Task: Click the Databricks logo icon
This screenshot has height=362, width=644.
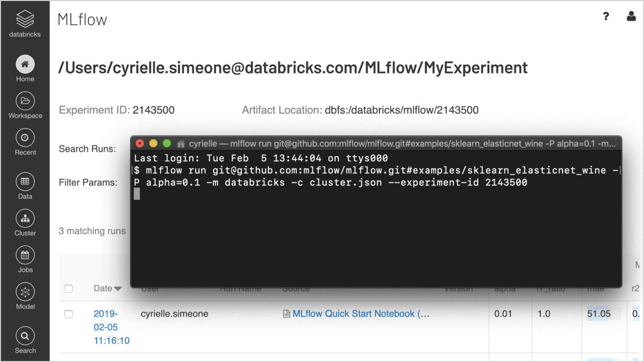Action: click(25, 19)
